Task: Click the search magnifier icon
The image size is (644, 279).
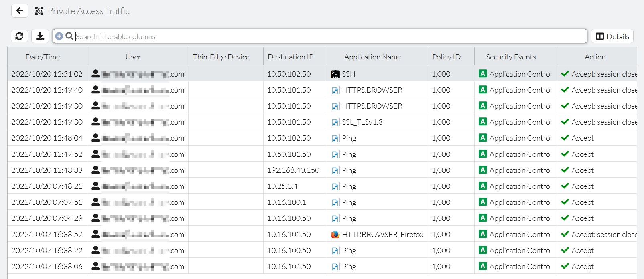Action: pos(69,36)
